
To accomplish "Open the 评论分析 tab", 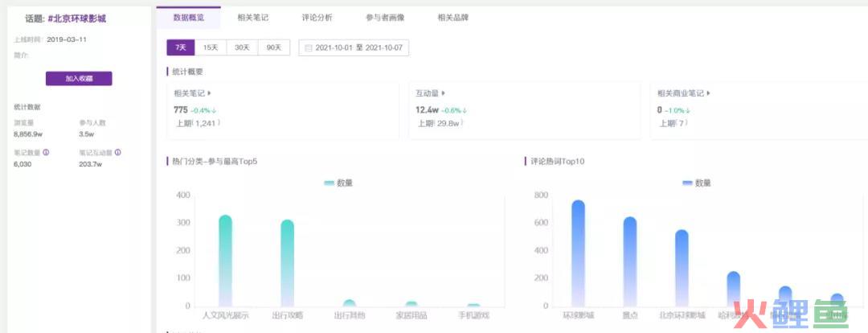I will tap(317, 17).
